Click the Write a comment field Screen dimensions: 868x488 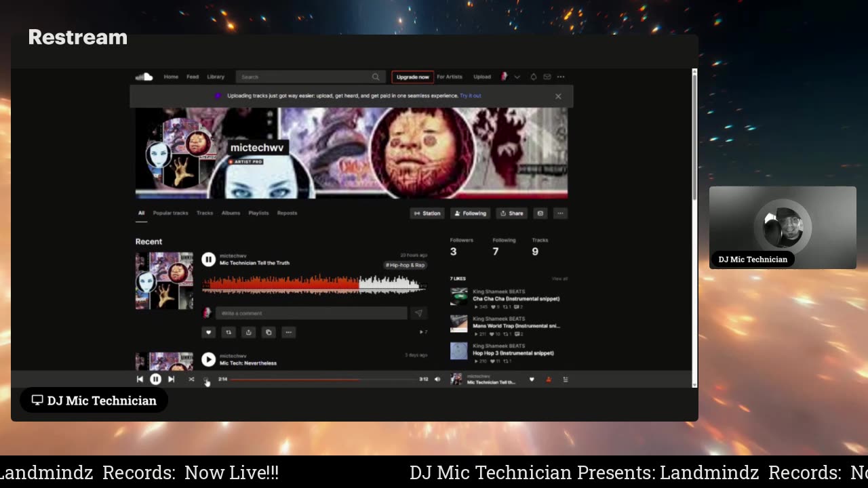(x=311, y=313)
